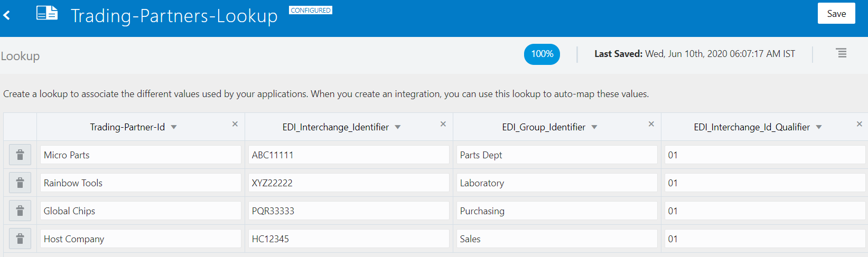Open EDI_Interchange_Id_Qualifier column dropdown arrow
The height and width of the screenshot is (257, 868).
(x=819, y=127)
